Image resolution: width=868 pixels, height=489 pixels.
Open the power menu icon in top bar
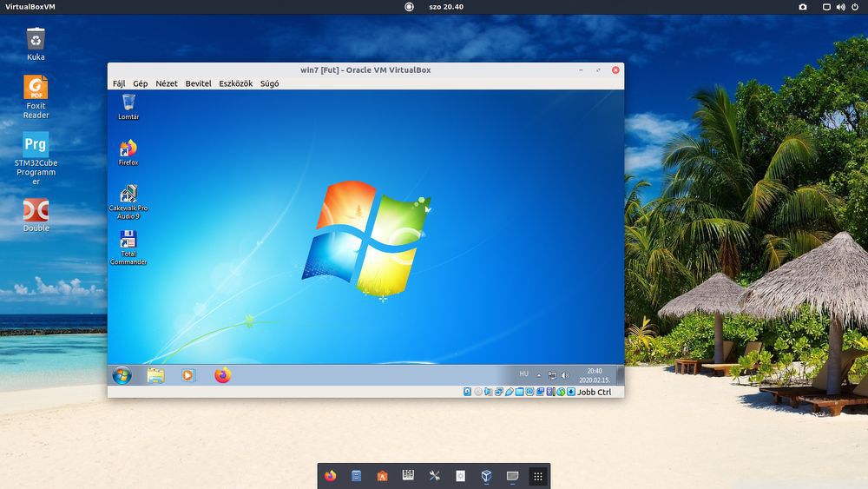[x=856, y=7]
